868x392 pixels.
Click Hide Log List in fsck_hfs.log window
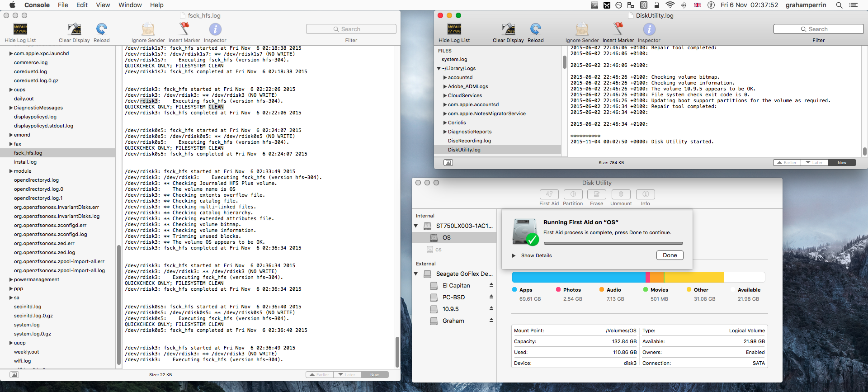[20, 33]
